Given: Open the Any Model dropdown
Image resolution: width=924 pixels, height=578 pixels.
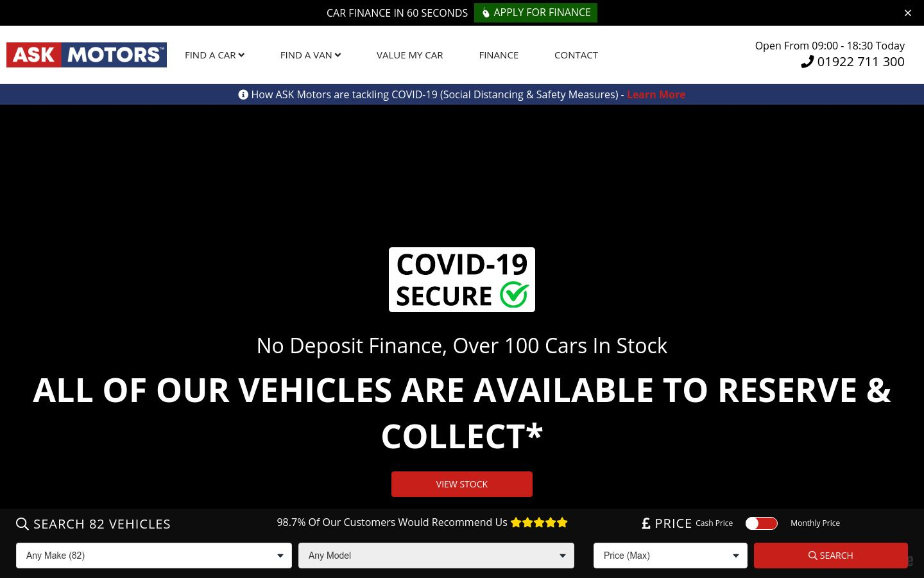Looking at the screenshot, I should [x=436, y=556].
